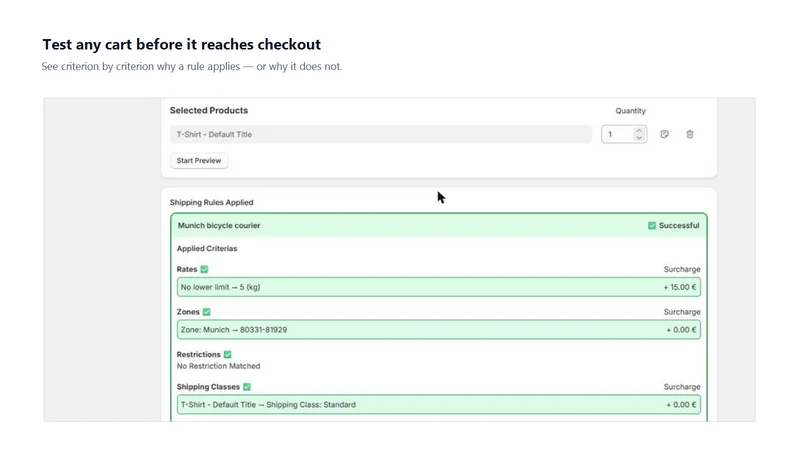This screenshot has height=450, width=800.
Task: Click the Start Preview button
Action: [199, 161]
